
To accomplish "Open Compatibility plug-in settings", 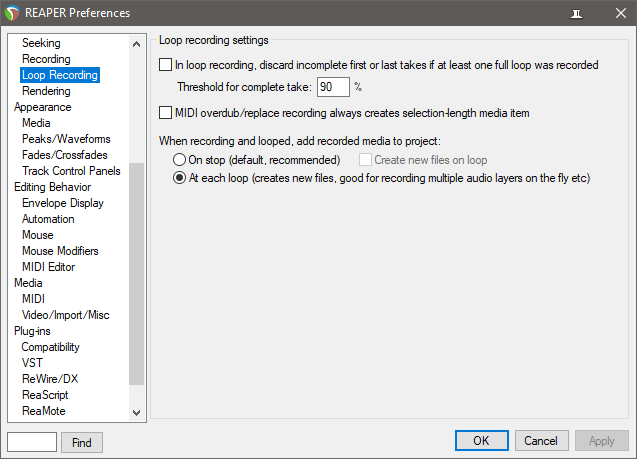I will [x=50, y=347].
